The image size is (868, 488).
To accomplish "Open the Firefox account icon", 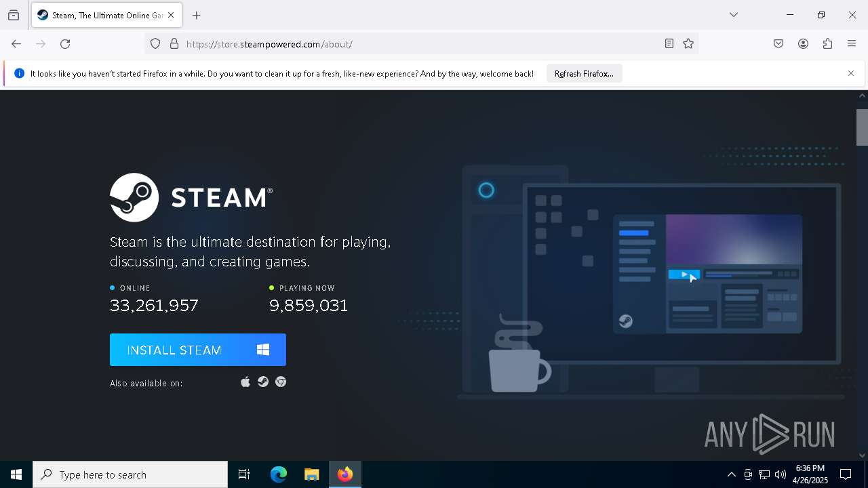I will (x=803, y=44).
